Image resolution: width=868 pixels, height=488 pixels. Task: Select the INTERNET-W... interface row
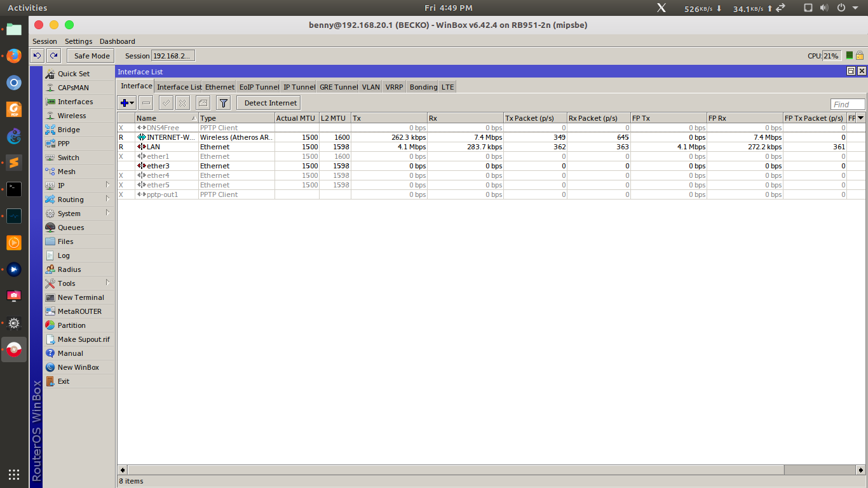click(x=491, y=137)
